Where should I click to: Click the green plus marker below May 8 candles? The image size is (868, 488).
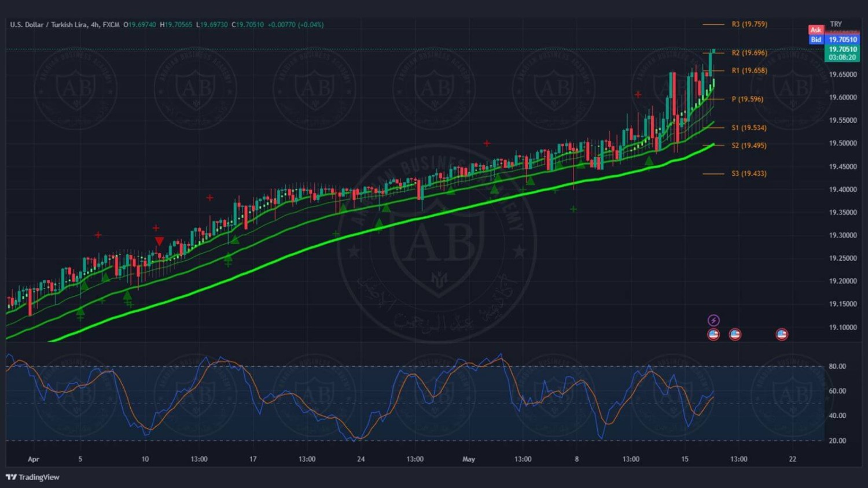(x=573, y=209)
